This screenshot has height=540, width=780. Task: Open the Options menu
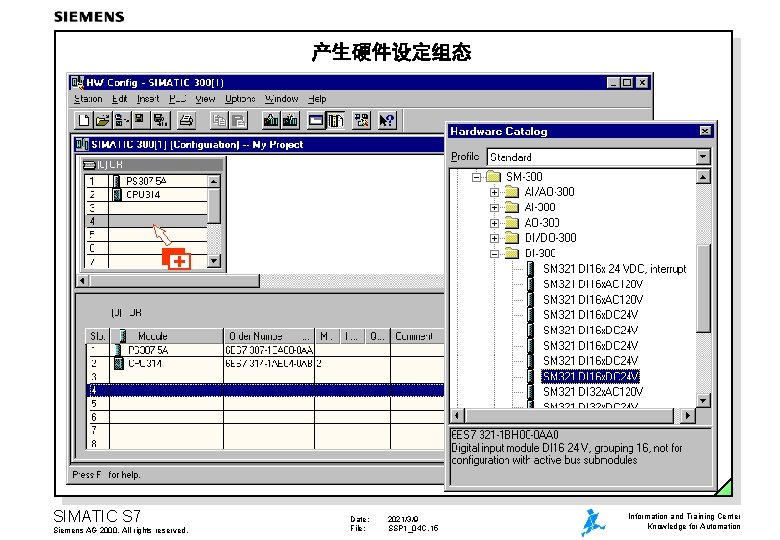pyautogui.click(x=240, y=99)
